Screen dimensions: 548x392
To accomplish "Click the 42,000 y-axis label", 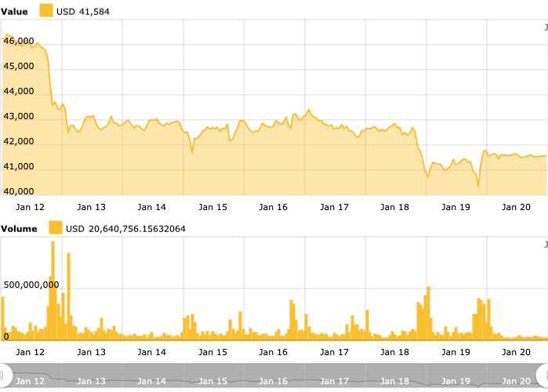I will tap(19, 141).
